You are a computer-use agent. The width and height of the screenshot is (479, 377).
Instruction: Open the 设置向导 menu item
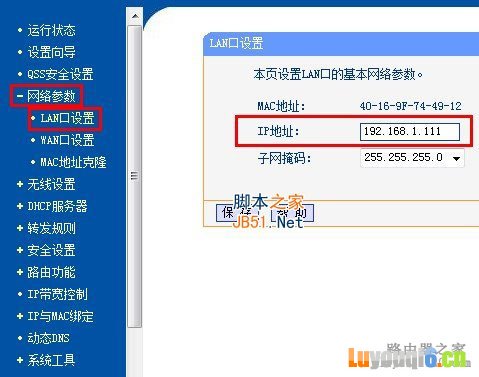(x=51, y=52)
